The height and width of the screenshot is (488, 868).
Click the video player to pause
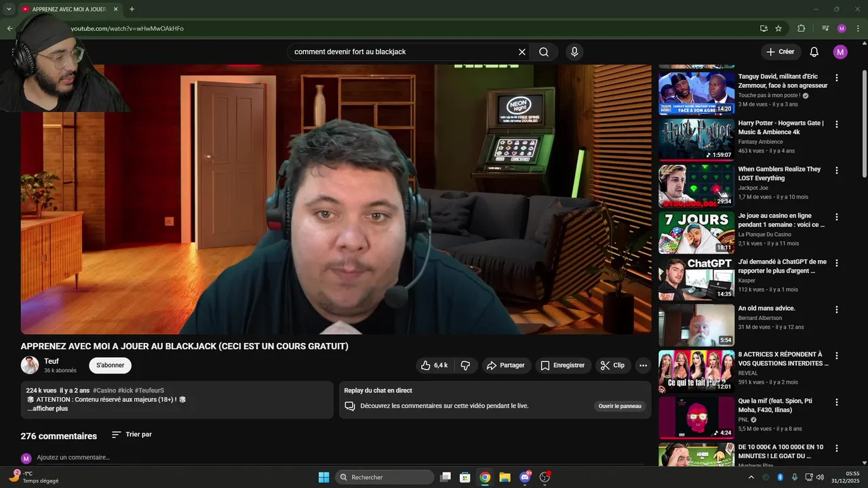336,199
